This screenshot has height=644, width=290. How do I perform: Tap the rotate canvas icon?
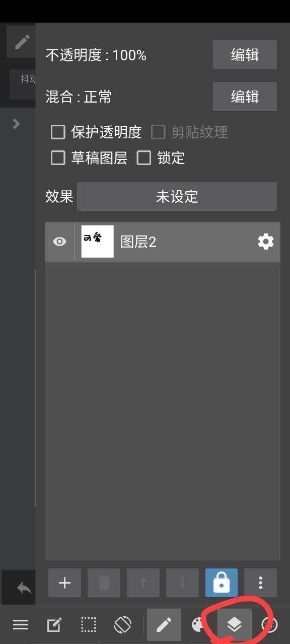click(x=123, y=625)
